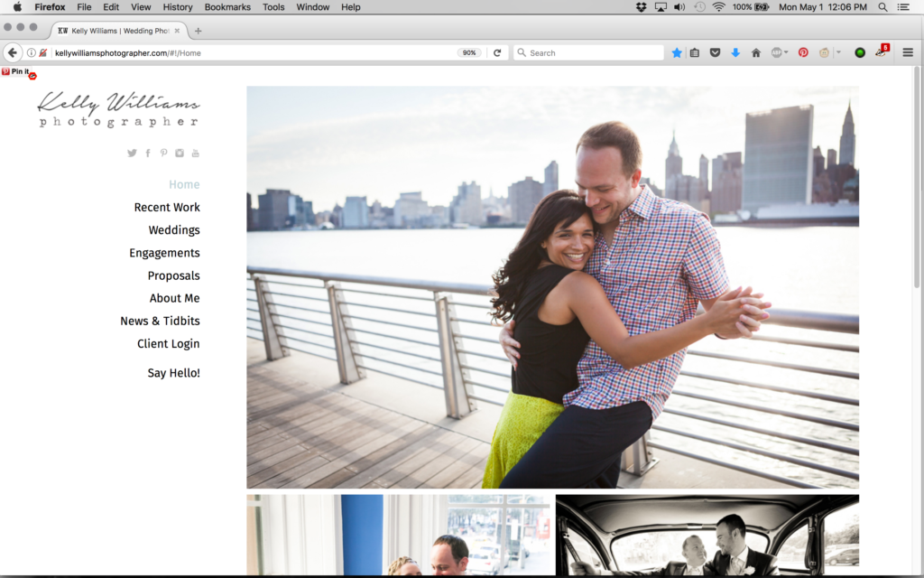Open the Bookmarks menu in menu bar
Viewport: 924px width, 578px height.
click(227, 6)
